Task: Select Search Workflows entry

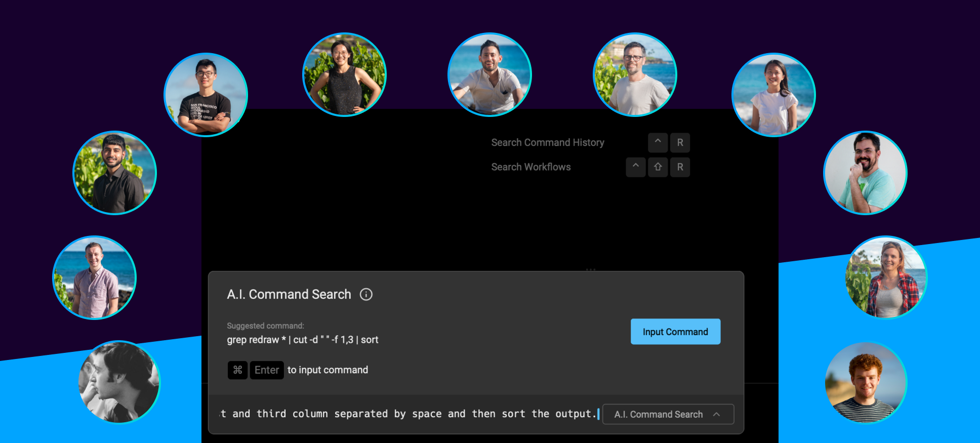Action: click(x=530, y=167)
